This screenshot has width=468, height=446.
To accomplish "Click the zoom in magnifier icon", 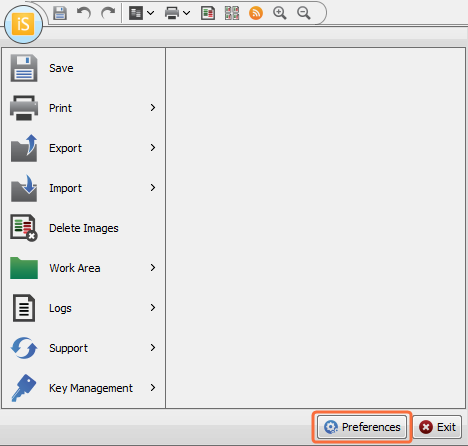I will (280, 13).
